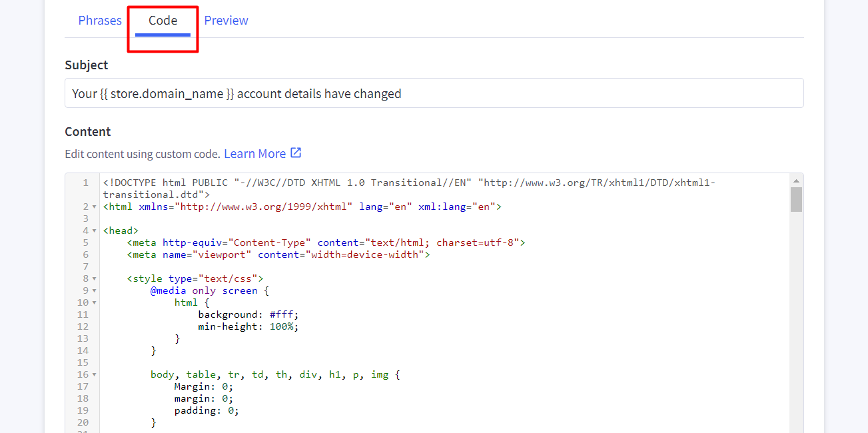The height and width of the screenshot is (433, 868).
Task: Click the lowercase 'margin: 0;' line 18
Action: pyautogui.click(x=204, y=398)
